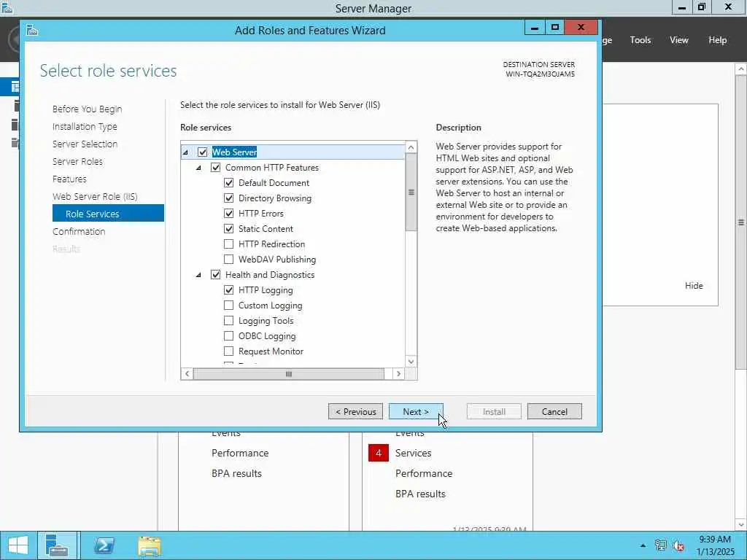
Task: Click Server Manager vertical scrollbar thumb
Action: pos(741,222)
